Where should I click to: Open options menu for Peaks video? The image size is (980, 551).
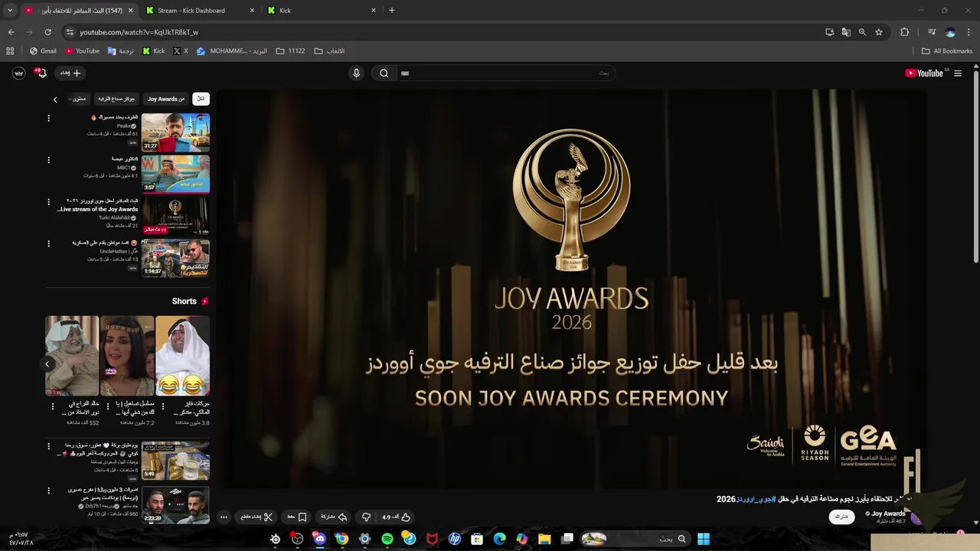[48, 118]
